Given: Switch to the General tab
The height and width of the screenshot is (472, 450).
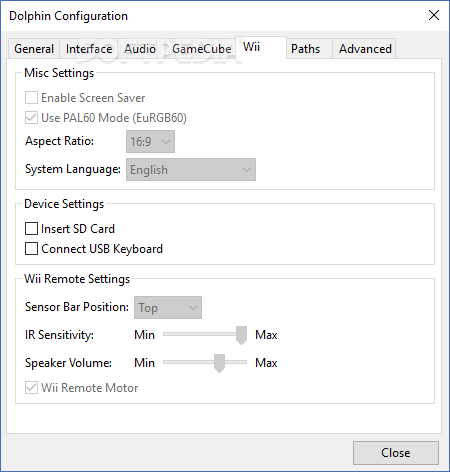Looking at the screenshot, I should (34, 49).
